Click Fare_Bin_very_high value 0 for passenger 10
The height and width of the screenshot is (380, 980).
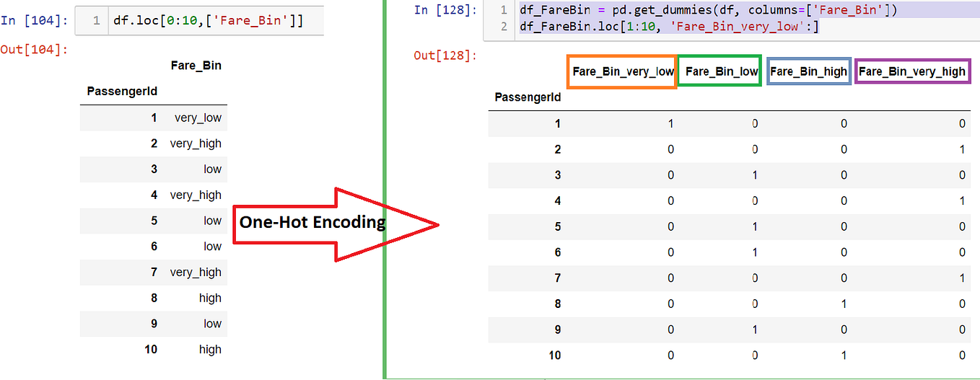click(x=962, y=355)
